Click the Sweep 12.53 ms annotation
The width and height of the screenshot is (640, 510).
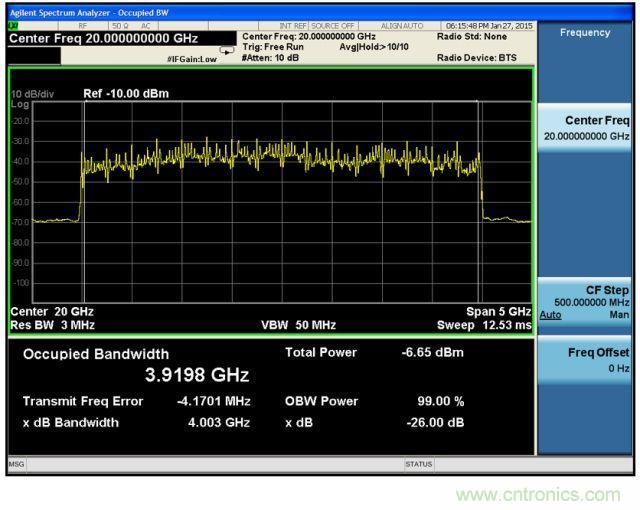(x=484, y=324)
